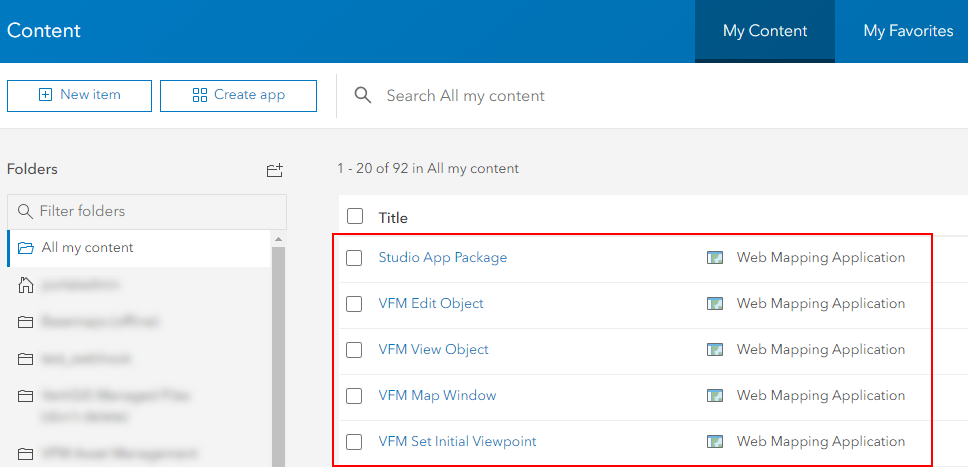Select the All my content folder icon

[x=25, y=248]
